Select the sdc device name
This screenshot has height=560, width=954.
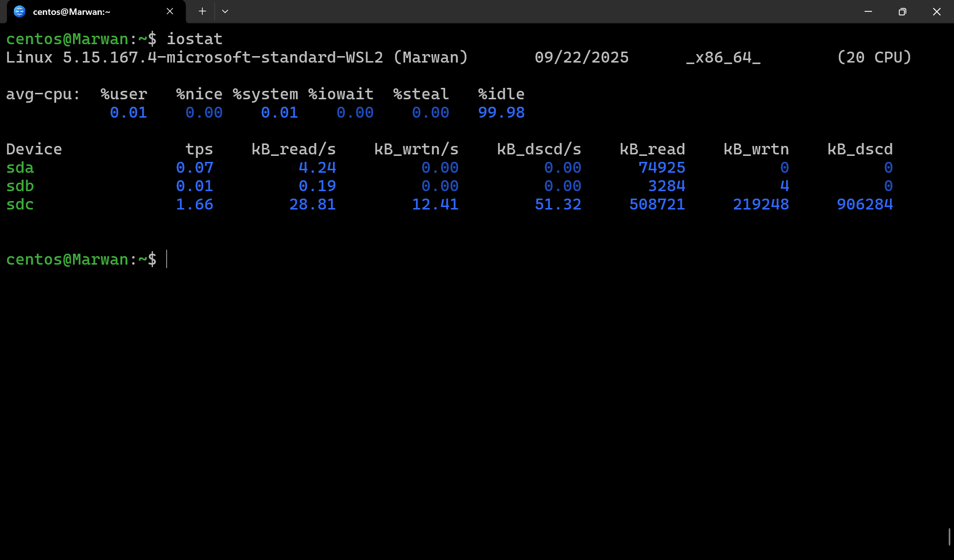pos(20,205)
